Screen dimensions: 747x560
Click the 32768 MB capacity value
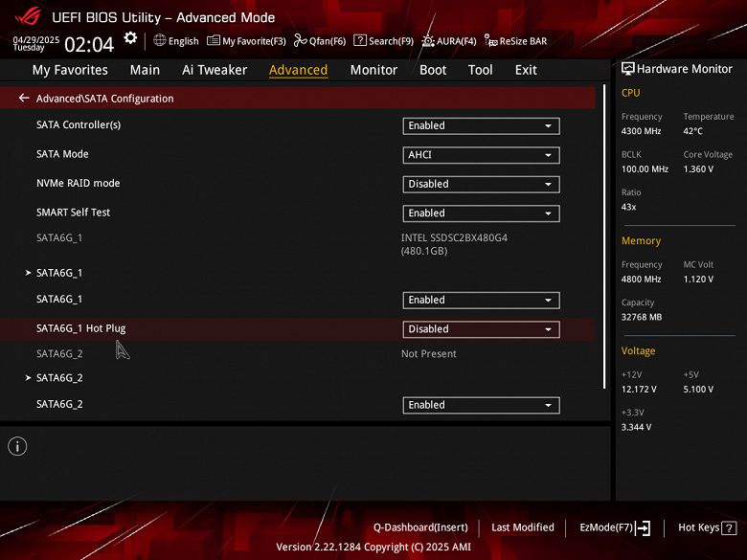[x=642, y=317]
